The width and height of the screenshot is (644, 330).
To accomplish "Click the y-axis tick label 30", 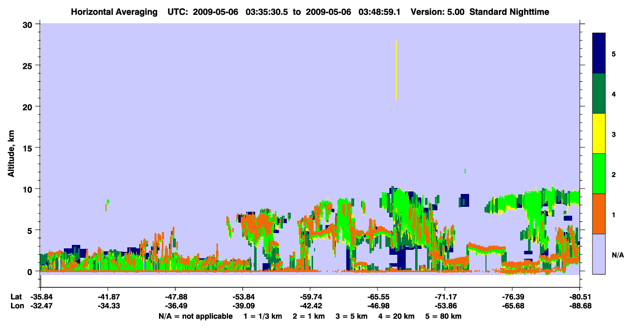I will pos(28,24).
